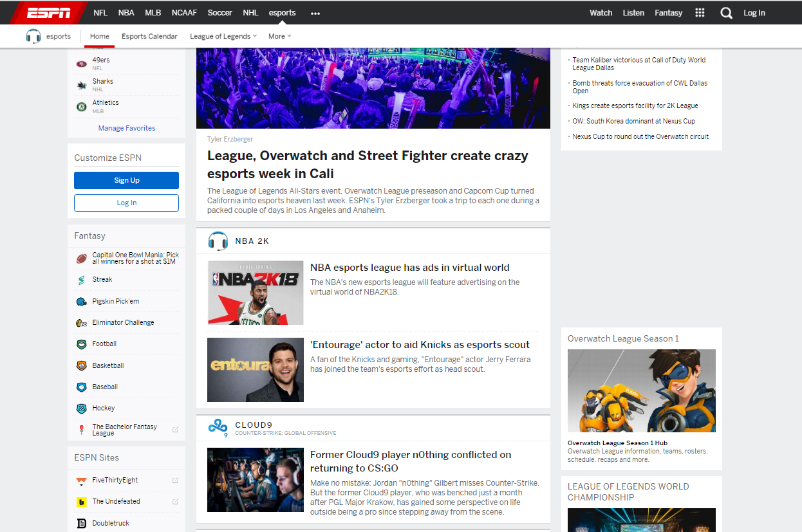Click external link icon beside Bachelor Fantasy League
Image resolution: width=802 pixels, height=532 pixels.
[x=175, y=430]
